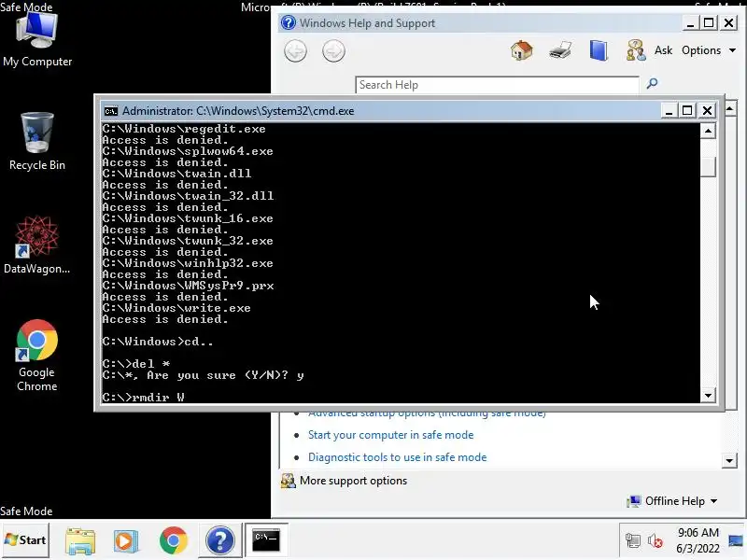The width and height of the screenshot is (747, 560).
Task: Click the 'C:\Windows\twunk_16.exe' line
Action: pos(188,218)
